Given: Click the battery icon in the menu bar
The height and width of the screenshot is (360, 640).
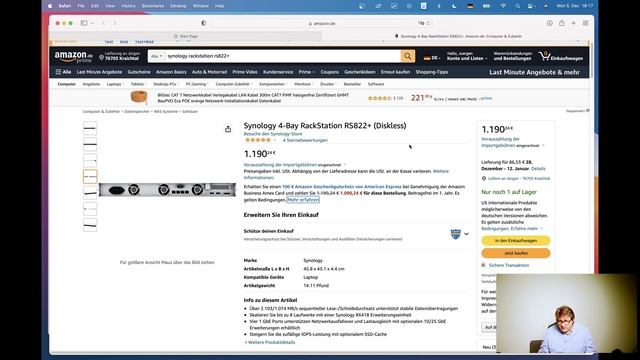Looking at the screenshot, I should point(486,6).
